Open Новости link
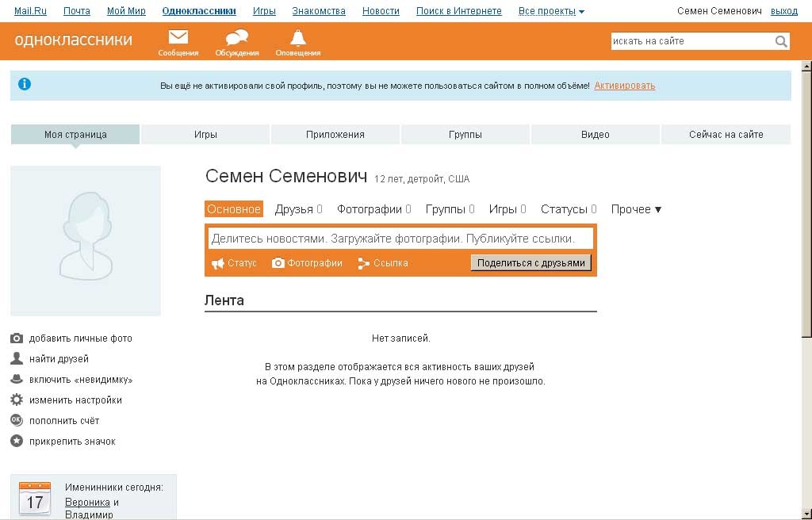Screen dimensions: 812x520 point(381,11)
